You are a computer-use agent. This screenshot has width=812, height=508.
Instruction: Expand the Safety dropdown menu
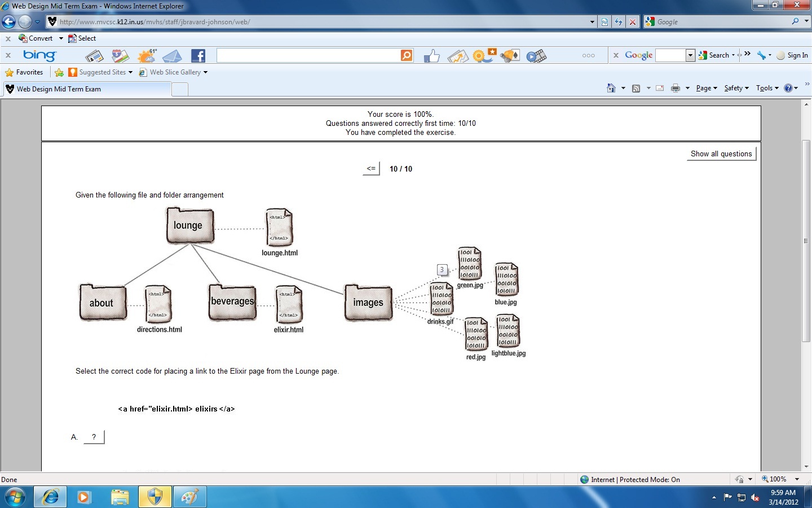(736, 88)
